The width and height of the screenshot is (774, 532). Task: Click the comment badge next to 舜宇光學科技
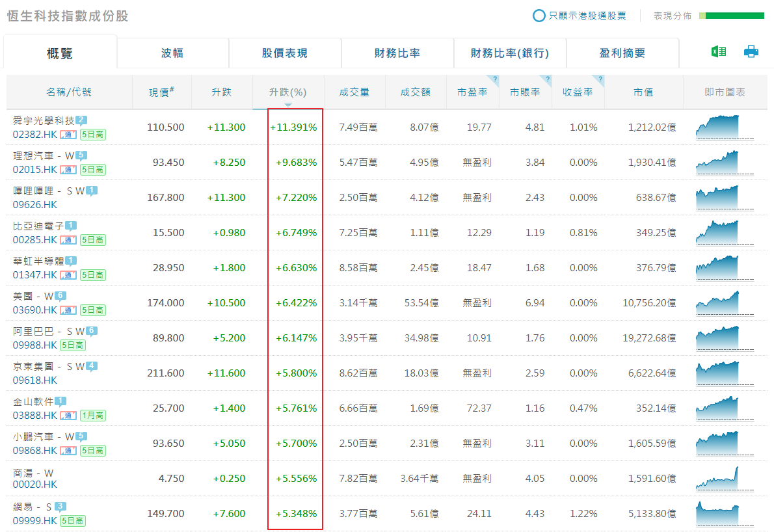[x=81, y=120]
